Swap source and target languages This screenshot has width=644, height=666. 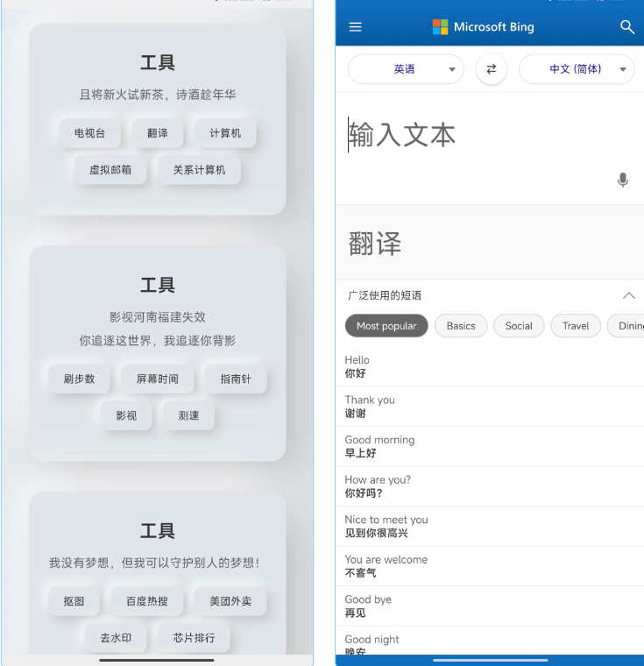click(x=491, y=69)
